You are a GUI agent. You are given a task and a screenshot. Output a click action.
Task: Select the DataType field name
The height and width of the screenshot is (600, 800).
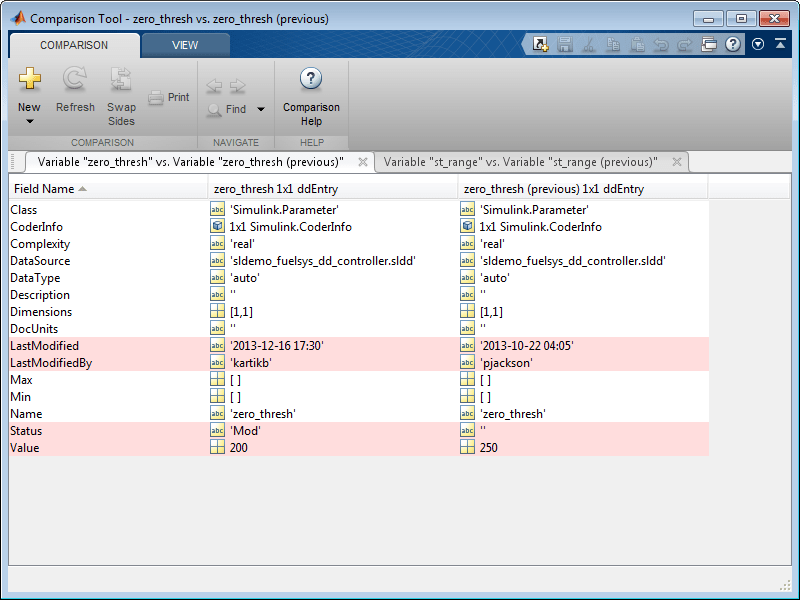tap(35, 278)
